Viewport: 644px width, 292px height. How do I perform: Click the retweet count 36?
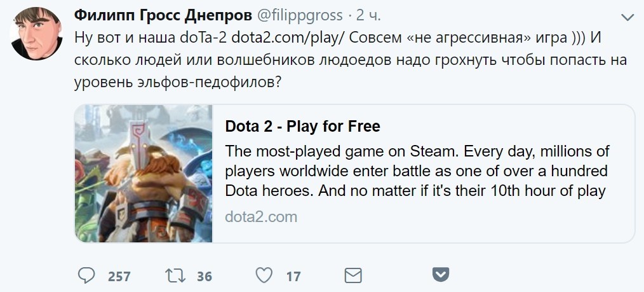click(204, 276)
